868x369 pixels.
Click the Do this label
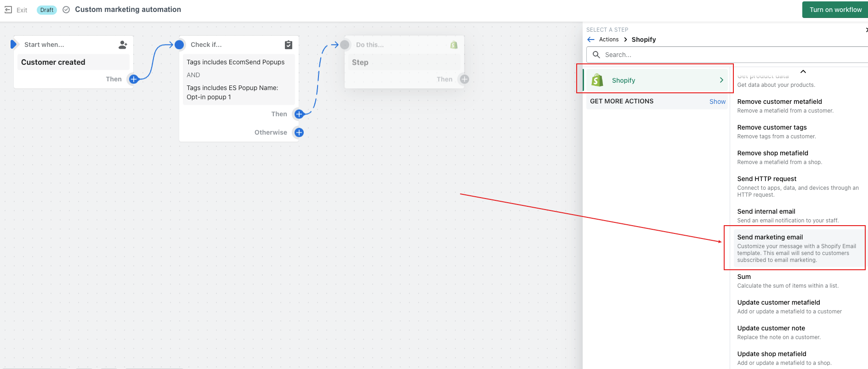[x=370, y=45]
